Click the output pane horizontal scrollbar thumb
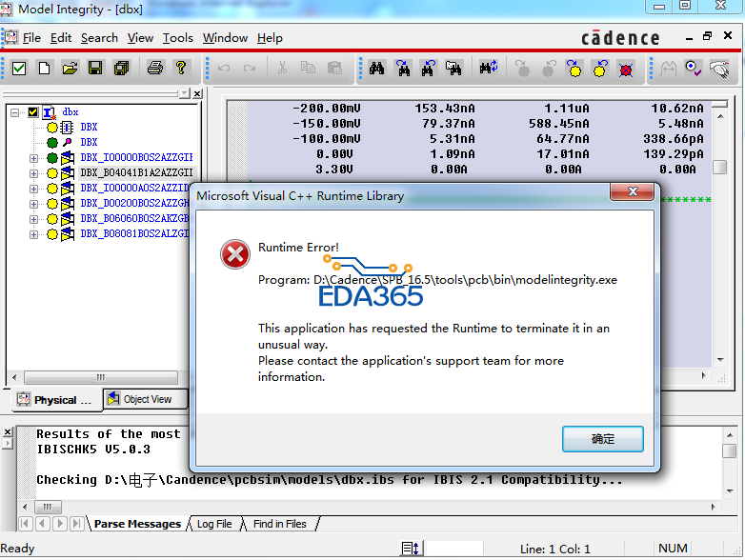The image size is (745, 560). click(48, 507)
